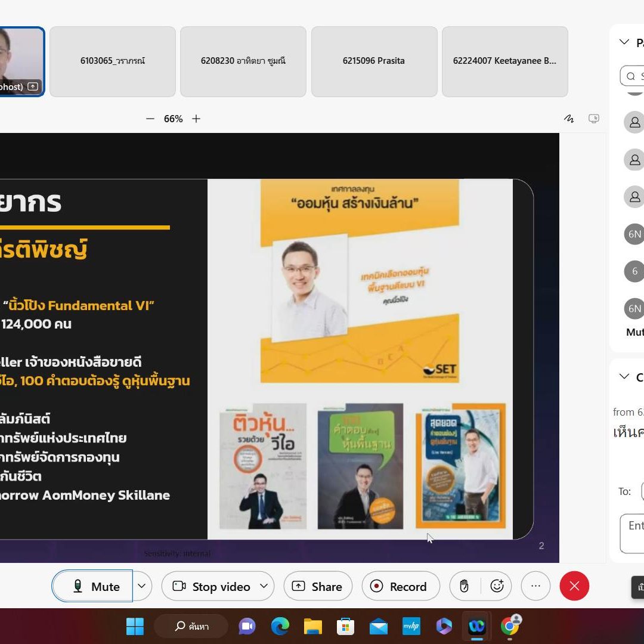The image size is (644, 644).
Task: Open Microsoft Edge in the taskbar
Action: click(x=280, y=626)
